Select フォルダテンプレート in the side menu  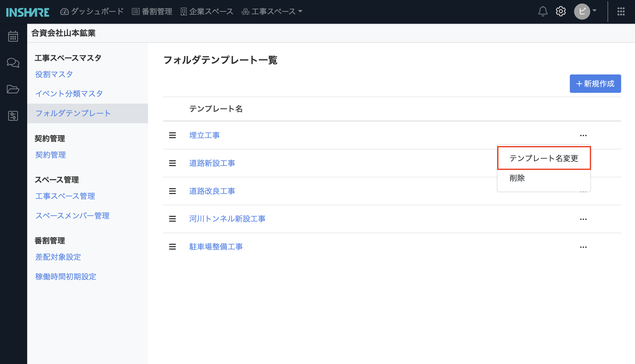88,113
